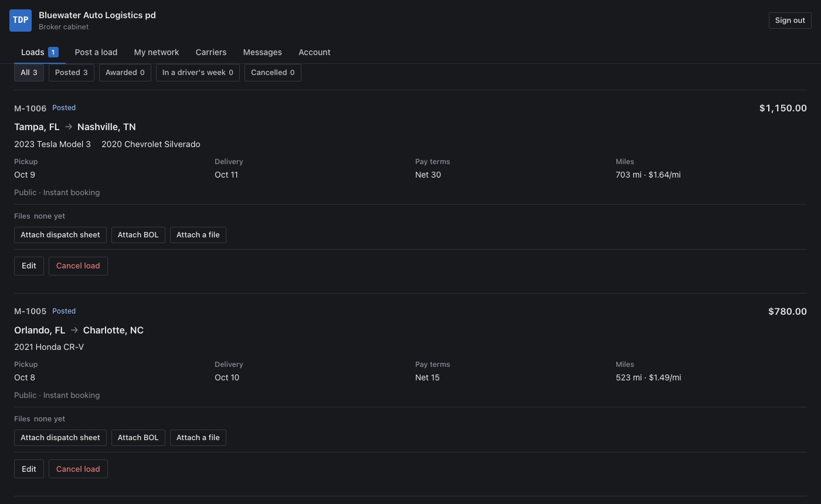This screenshot has height=504, width=821.
Task: Click 2020 Chevrolet Silverado vehicle
Action: 151,144
